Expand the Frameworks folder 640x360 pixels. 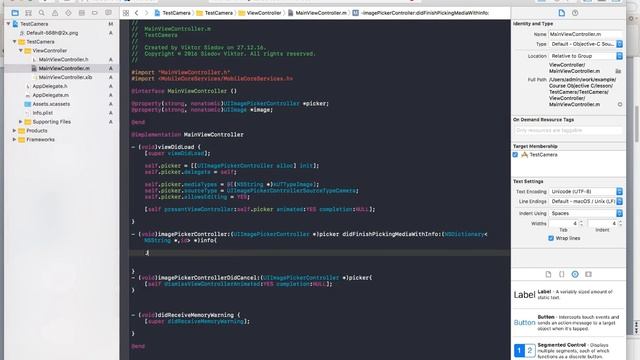[x=15, y=140]
